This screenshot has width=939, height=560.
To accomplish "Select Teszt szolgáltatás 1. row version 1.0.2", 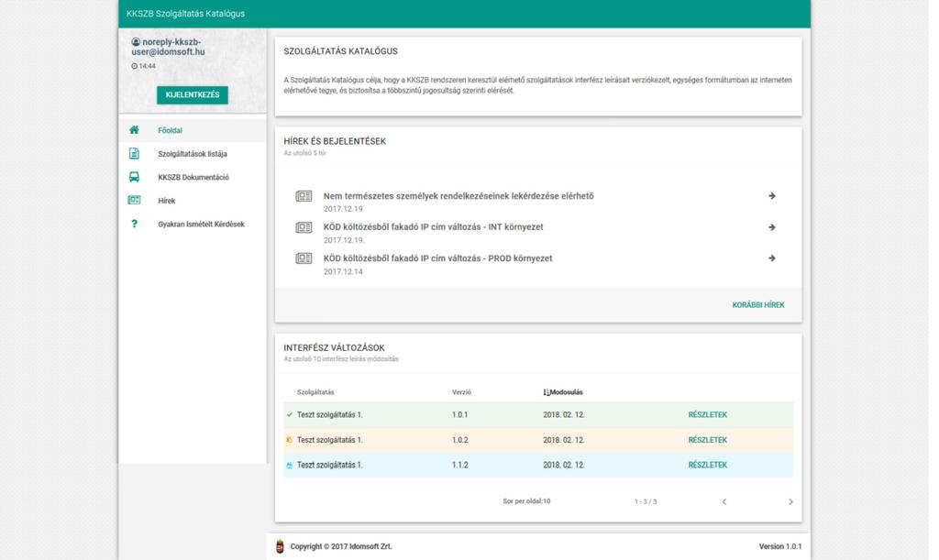I will pyautogui.click(x=538, y=440).
